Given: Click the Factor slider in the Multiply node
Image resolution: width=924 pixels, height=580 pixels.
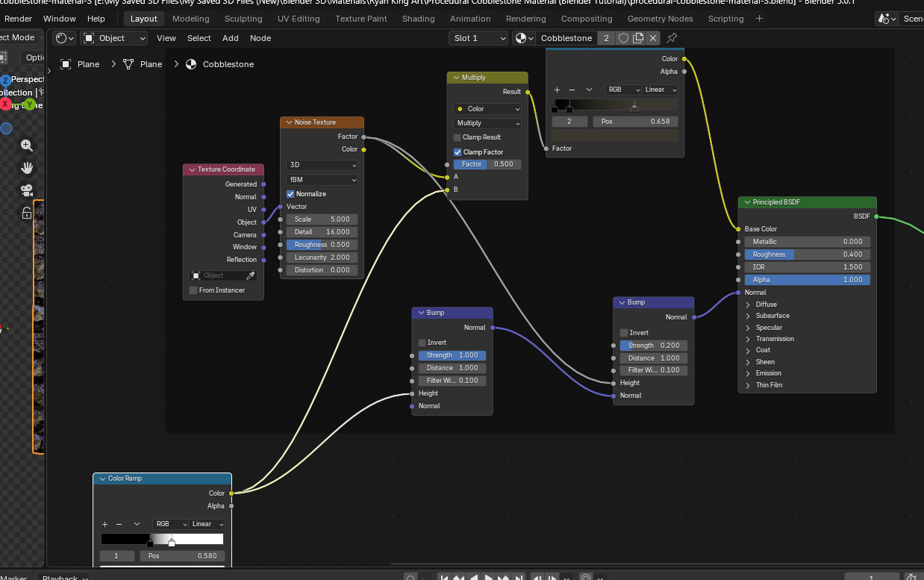Looking at the screenshot, I should coord(487,164).
